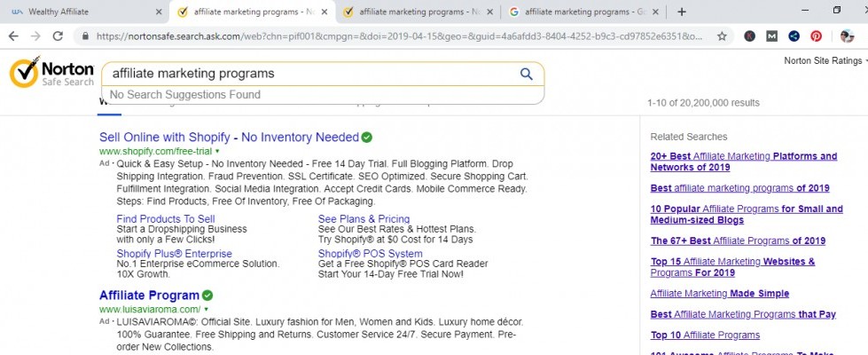Click the Shopify ad description starting Quick & Easy Setup

322,182
